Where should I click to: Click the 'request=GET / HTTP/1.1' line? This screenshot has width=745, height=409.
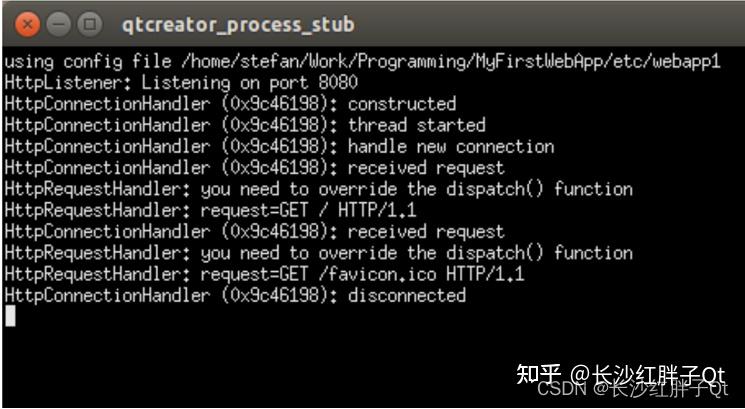(x=210, y=210)
